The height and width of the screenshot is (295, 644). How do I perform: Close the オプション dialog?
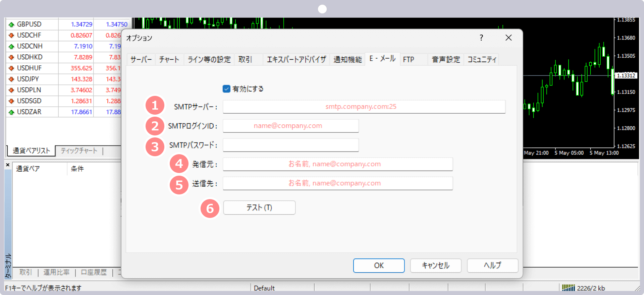pos(508,38)
